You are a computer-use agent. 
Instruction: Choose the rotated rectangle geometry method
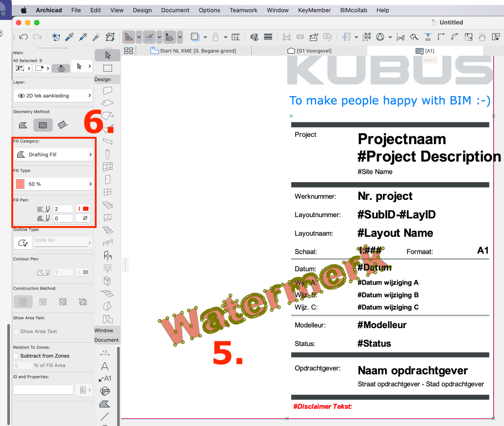tap(63, 125)
